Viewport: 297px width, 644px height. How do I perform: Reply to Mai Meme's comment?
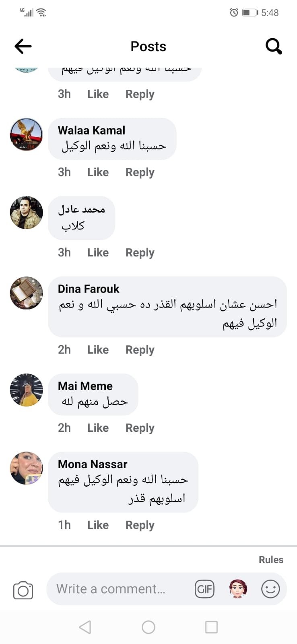pos(140,428)
